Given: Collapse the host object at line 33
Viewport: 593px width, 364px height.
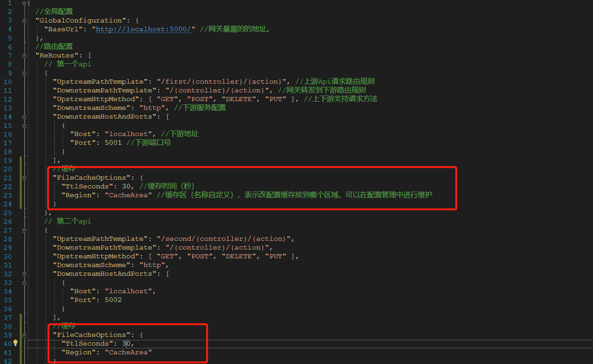Looking at the screenshot, I should (24, 283).
